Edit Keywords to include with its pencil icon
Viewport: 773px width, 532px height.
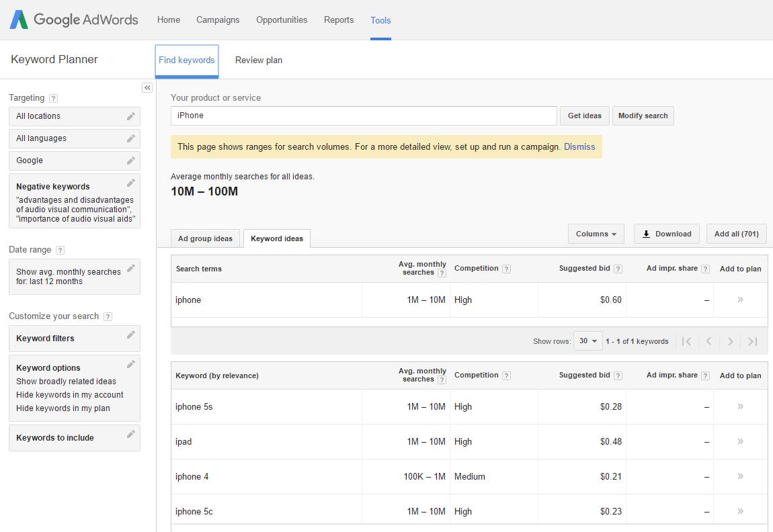(x=132, y=434)
